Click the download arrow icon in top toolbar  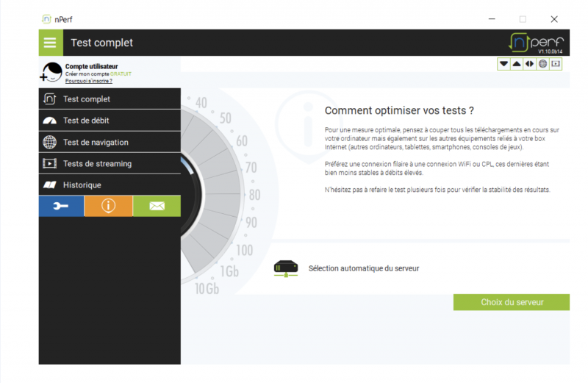[x=503, y=64]
